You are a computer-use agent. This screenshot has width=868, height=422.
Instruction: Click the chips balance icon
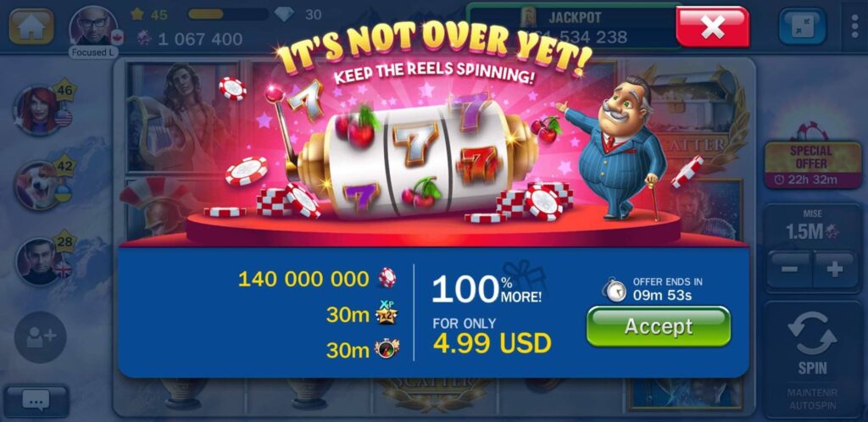(x=144, y=39)
